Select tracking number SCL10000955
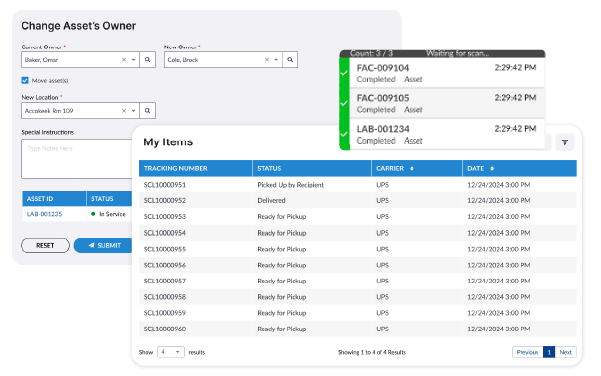Image resolution: width=601 pixels, height=376 pixels. point(165,249)
